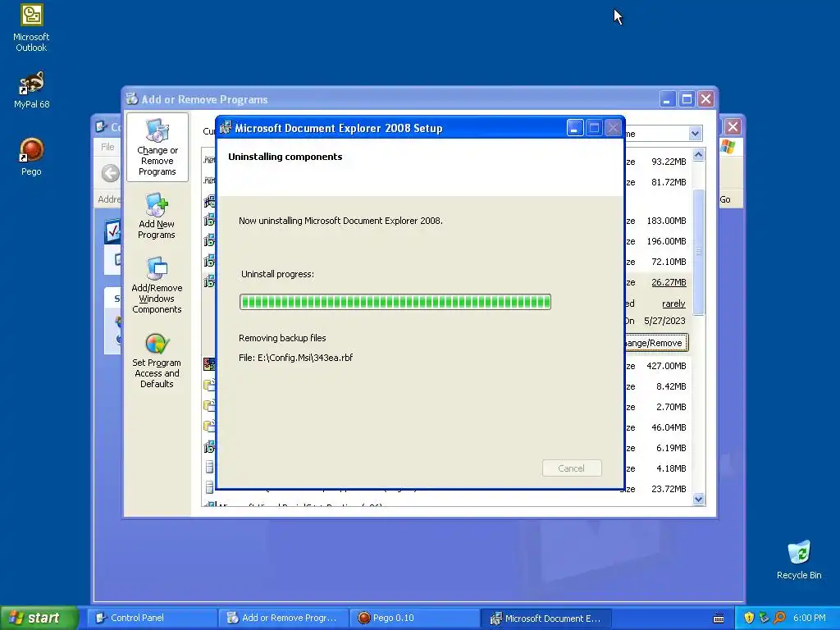Image resolution: width=840 pixels, height=630 pixels.
Task: Click the orange magnifier tray icon
Action: click(779, 618)
